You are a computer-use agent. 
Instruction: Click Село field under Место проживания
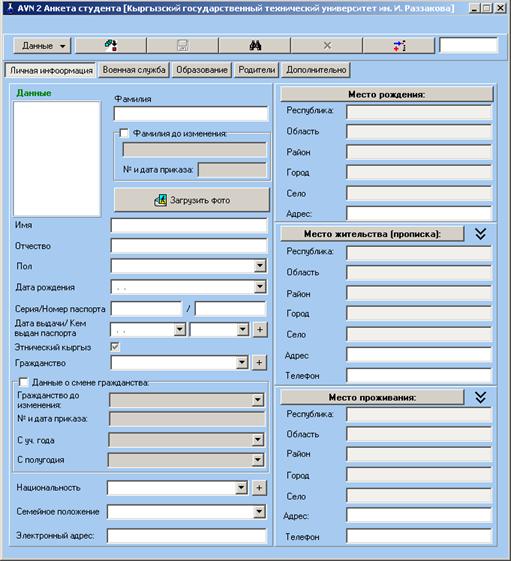tap(419, 496)
